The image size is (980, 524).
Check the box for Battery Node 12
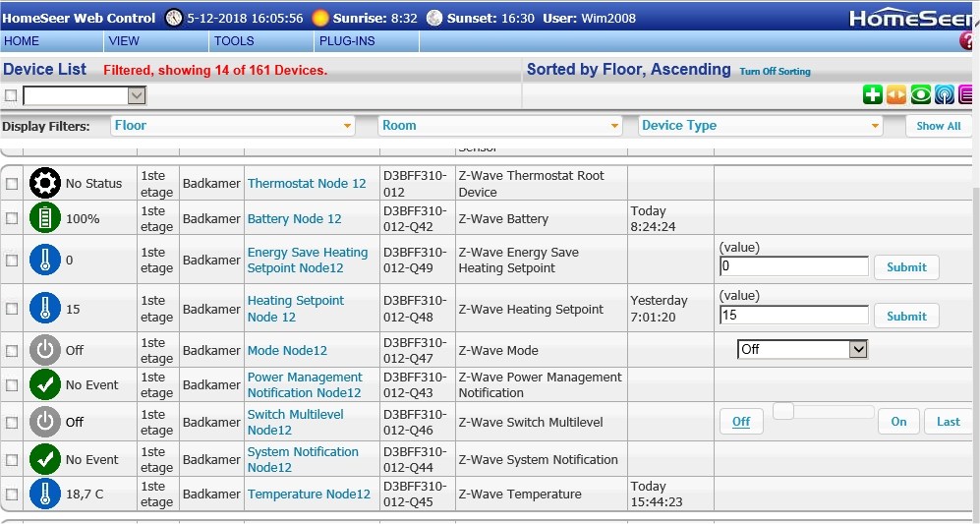tap(12, 218)
